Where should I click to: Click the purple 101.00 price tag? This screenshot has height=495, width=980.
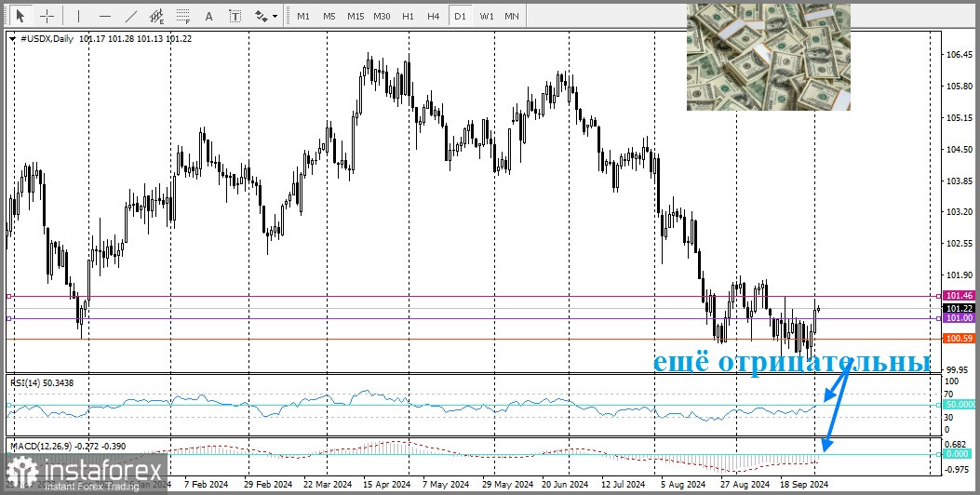pyautogui.click(x=958, y=318)
